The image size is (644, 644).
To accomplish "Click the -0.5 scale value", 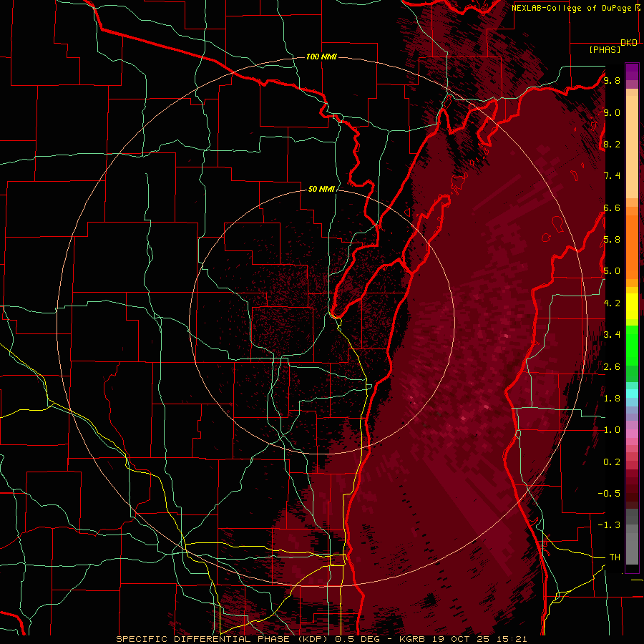I will coord(609,493).
